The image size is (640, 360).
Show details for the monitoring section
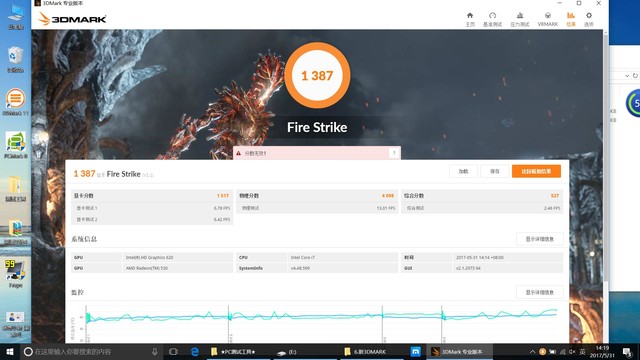coord(540,292)
